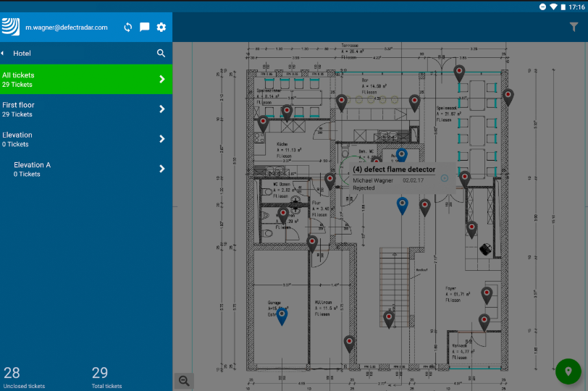Select blue pin below the defect popup
Image resolution: width=588 pixels, height=391 pixels.
coord(403,206)
